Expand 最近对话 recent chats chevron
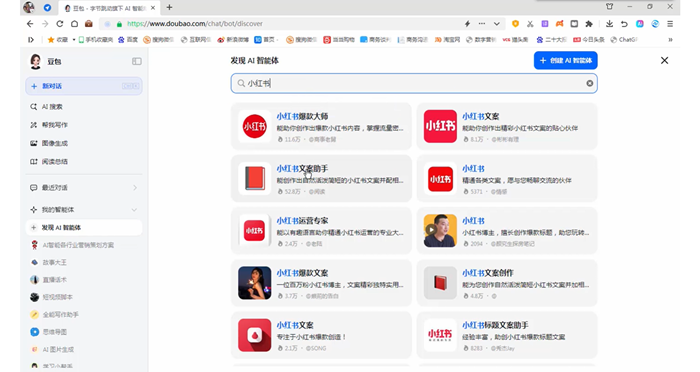 (135, 188)
